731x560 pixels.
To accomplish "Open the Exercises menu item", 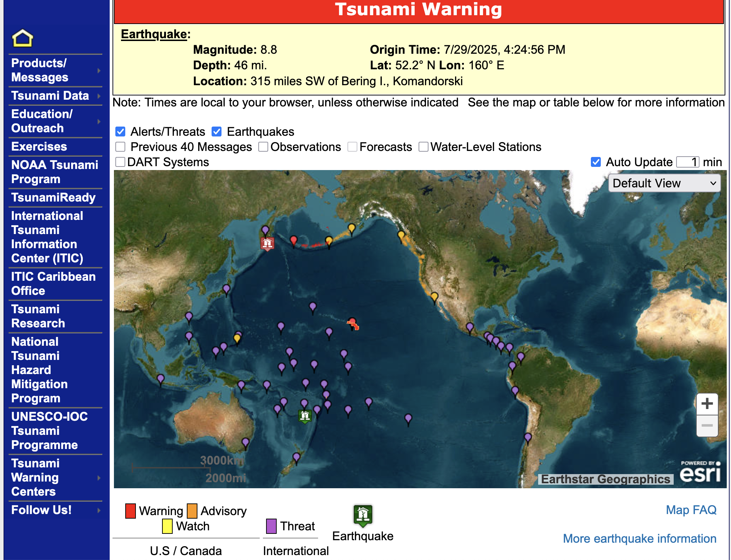I will (39, 147).
